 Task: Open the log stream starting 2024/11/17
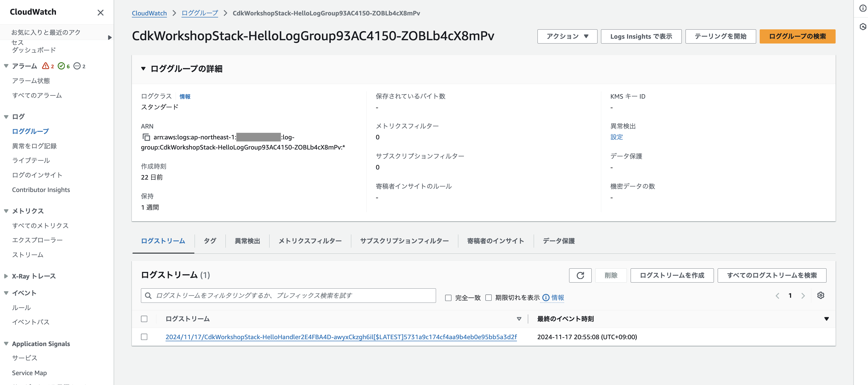pyautogui.click(x=341, y=337)
